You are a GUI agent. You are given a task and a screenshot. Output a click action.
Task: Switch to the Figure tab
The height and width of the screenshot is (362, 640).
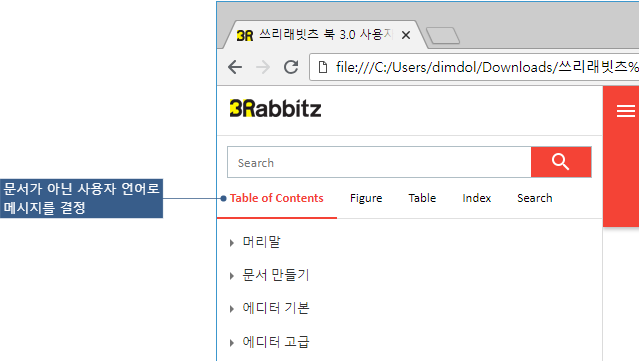366,198
